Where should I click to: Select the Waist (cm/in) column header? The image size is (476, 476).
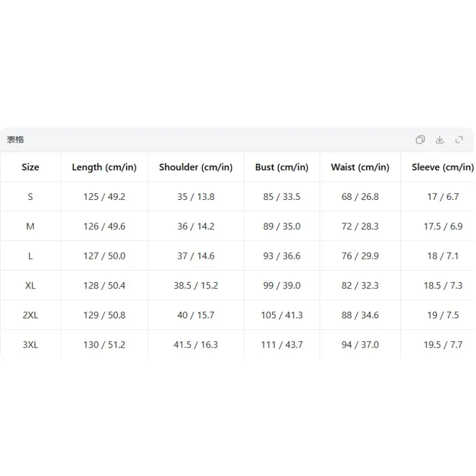360,167
